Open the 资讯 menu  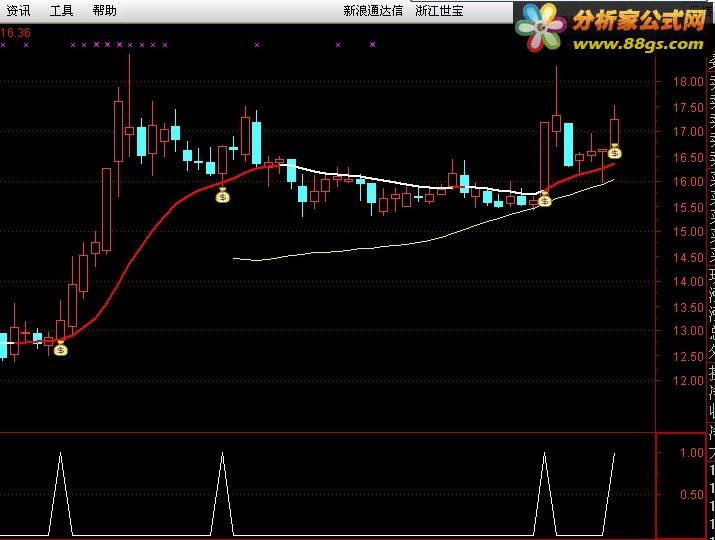(19, 10)
